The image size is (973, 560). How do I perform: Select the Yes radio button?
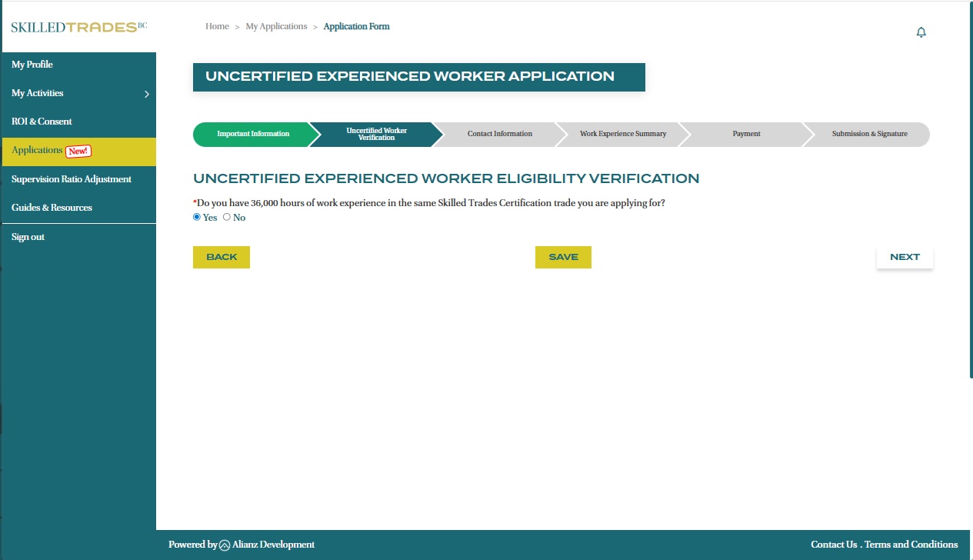coord(197,218)
